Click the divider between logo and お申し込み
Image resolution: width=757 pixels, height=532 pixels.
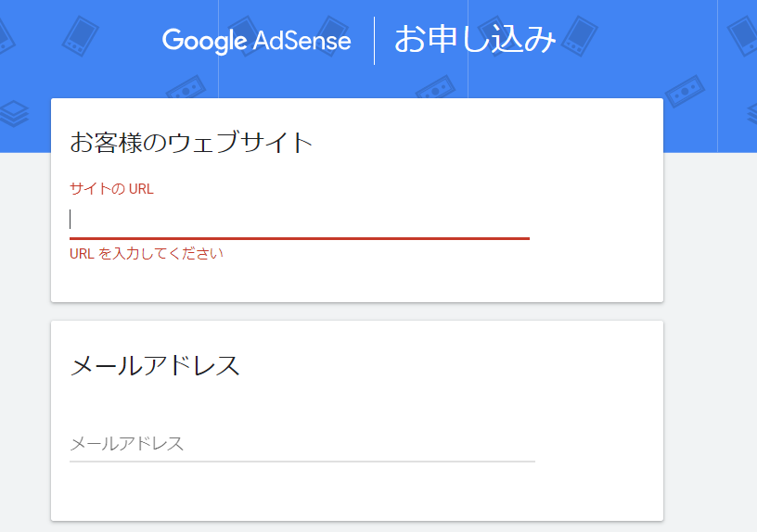[375, 41]
